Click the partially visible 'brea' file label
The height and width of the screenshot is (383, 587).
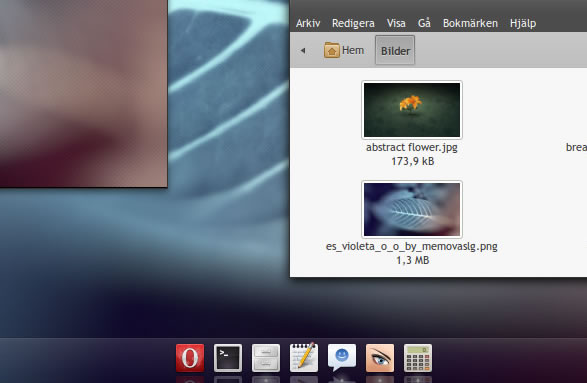click(576, 147)
